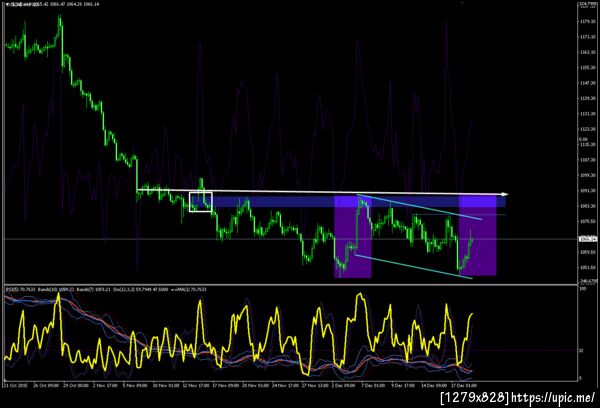Click the 1083.30 price axis label
The height and width of the screenshot is (408, 600).
pos(587,206)
